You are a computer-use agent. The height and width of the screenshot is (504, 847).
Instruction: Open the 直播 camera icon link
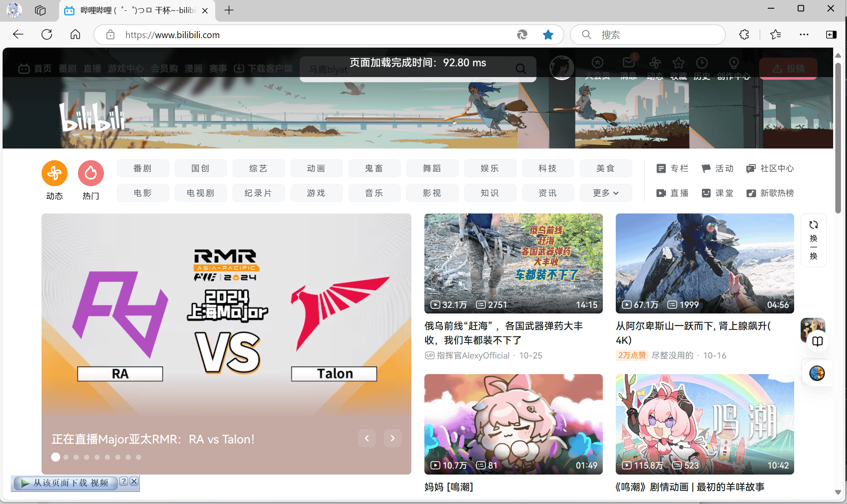[x=661, y=193]
